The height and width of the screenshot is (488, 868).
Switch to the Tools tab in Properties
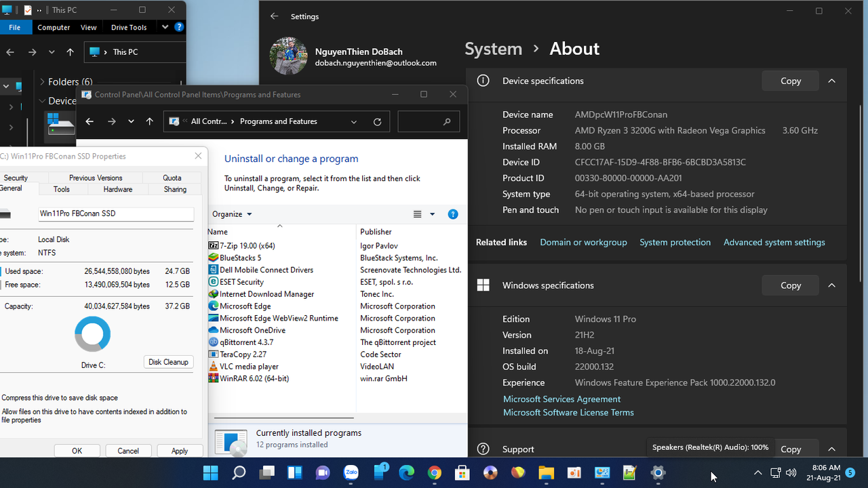click(62, 189)
